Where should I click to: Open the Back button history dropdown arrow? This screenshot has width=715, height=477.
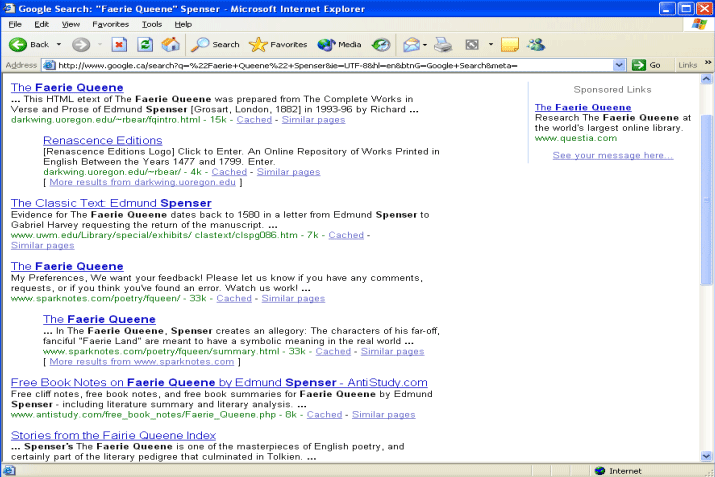[x=59, y=45]
